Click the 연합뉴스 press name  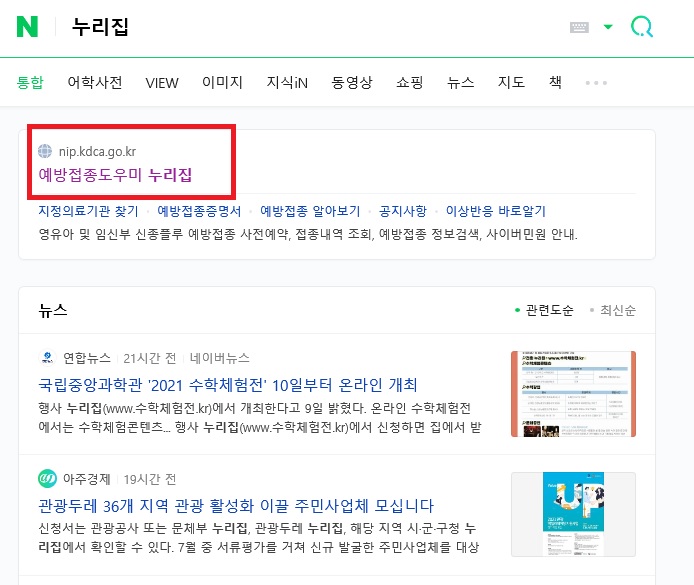coord(87,358)
